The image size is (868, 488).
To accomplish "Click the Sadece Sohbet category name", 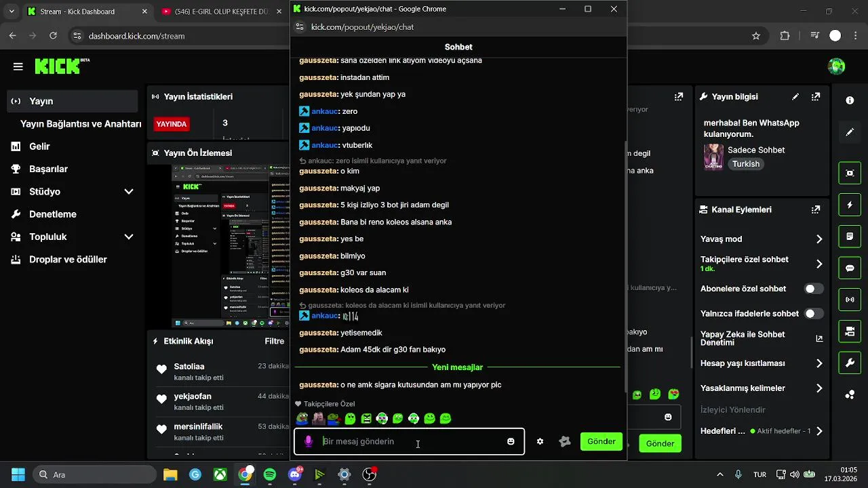I will (x=756, y=150).
